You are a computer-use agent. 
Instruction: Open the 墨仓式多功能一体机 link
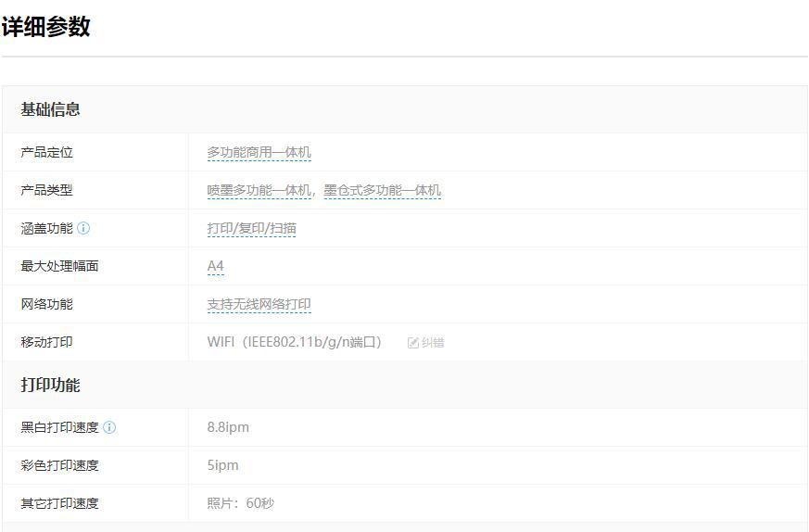383,190
